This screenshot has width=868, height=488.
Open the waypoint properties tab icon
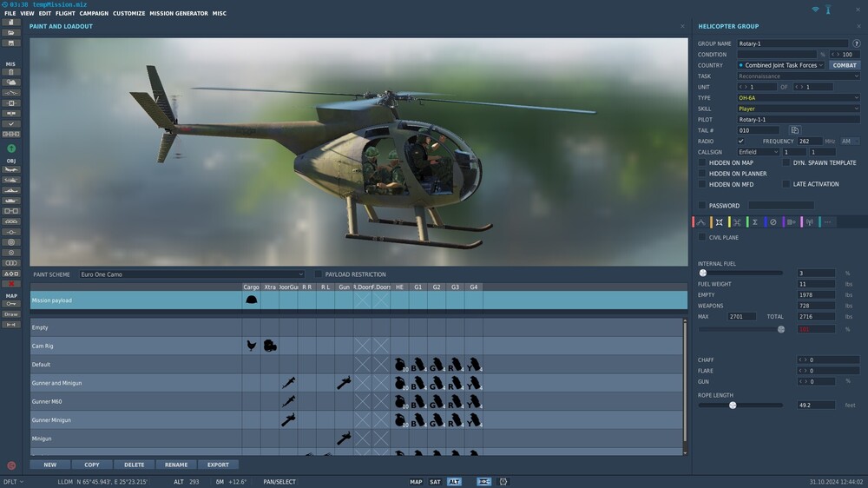coord(791,222)
